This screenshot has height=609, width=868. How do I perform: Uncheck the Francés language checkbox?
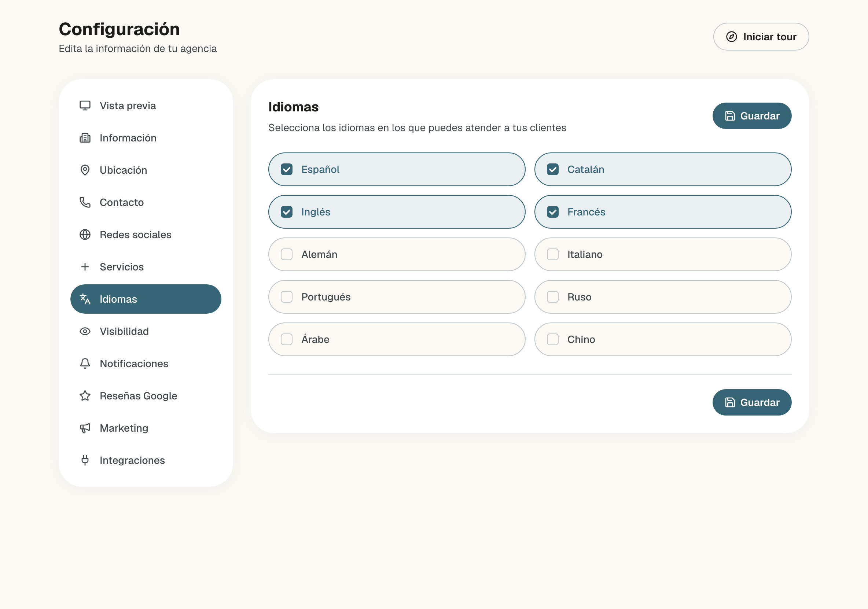[x=553, y=212]
